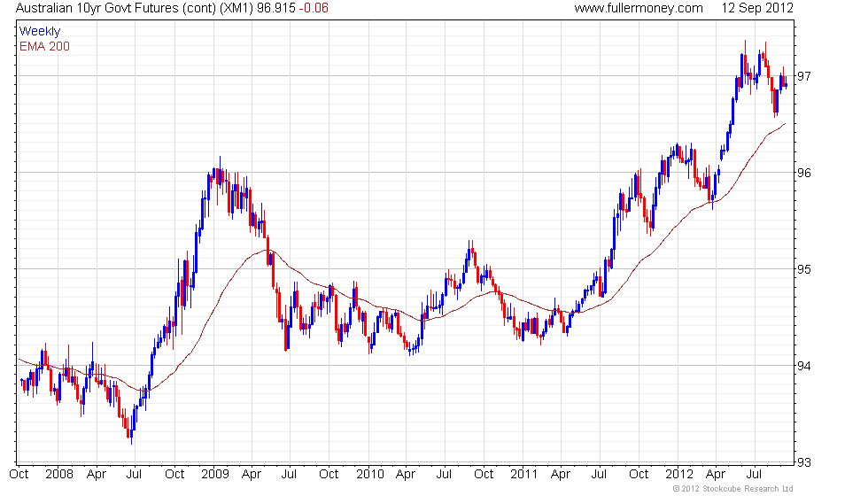Click the 96 price axis label
868x496 pixels.
(804, 173)
